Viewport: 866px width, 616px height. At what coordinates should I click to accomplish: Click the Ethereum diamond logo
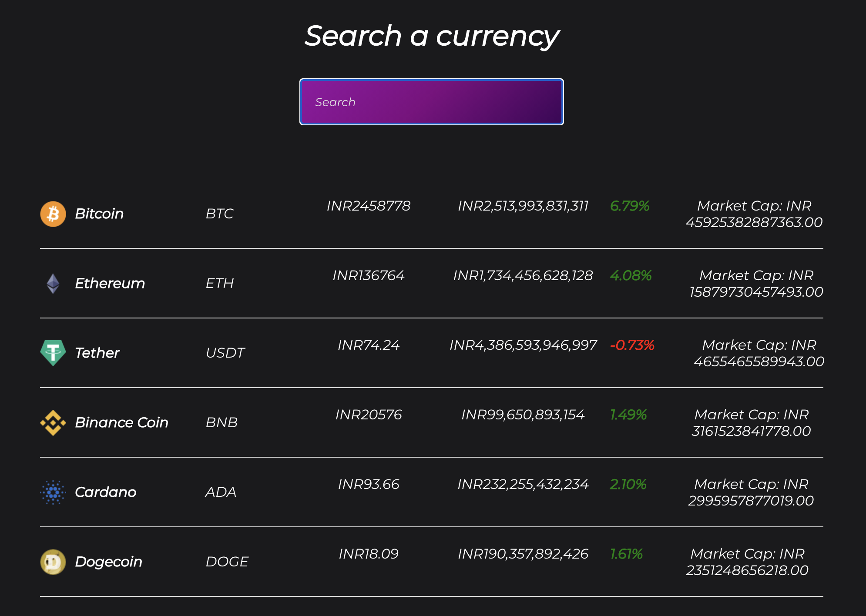click(x=53, y=283)
